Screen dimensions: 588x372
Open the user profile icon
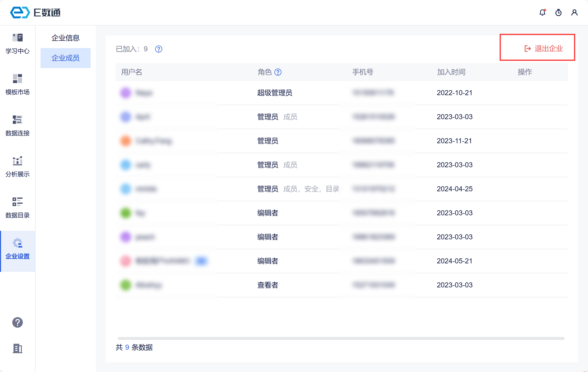574,13
